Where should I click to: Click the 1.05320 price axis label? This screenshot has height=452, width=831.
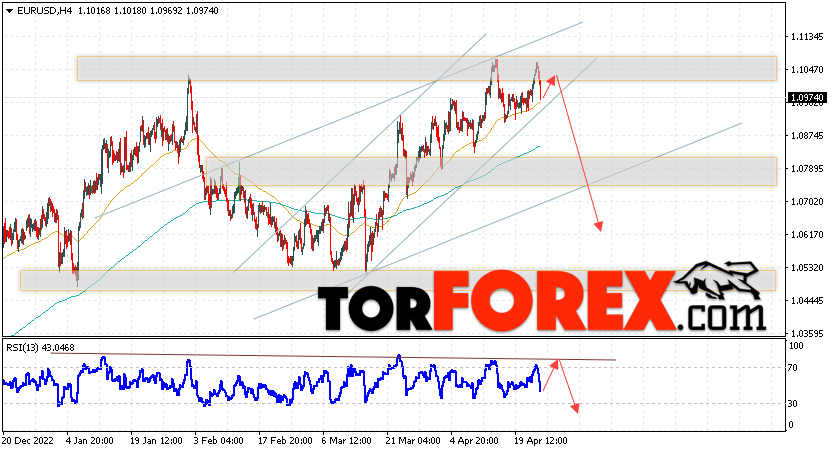(807, 268)
